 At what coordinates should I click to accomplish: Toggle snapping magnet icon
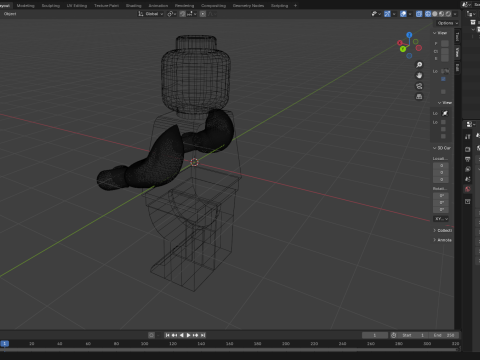tap(182, 14)
